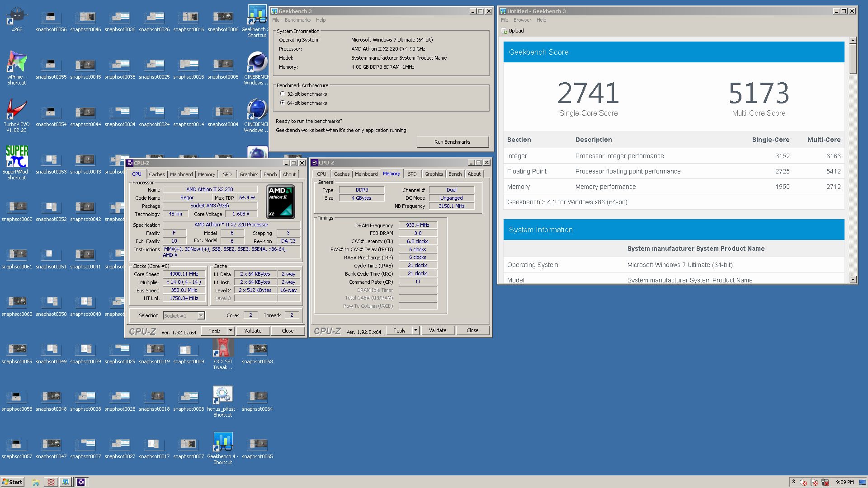
Task: Click the 5173 multi-core score
Action: pos(759,93)
